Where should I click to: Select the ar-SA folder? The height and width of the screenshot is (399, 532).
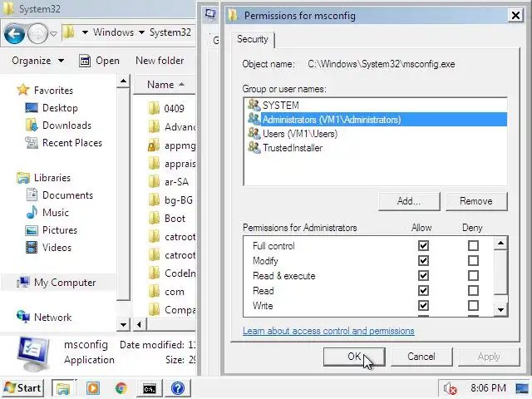click(x=169, y=182)
